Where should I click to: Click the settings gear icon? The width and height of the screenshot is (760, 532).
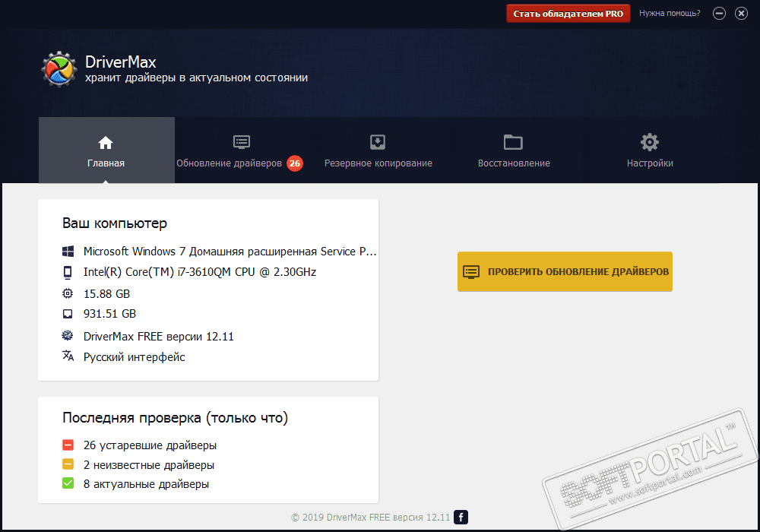coord(650,142)
